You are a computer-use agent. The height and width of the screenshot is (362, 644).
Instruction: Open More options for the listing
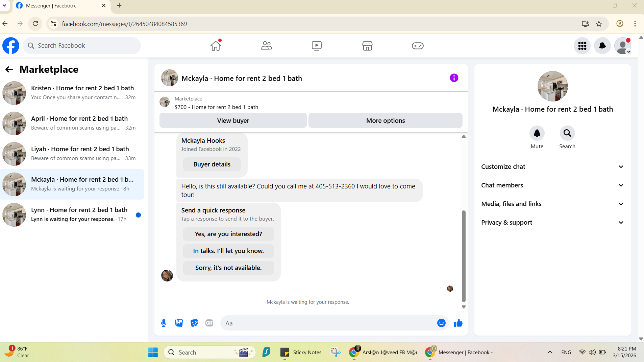click(386, 120)
